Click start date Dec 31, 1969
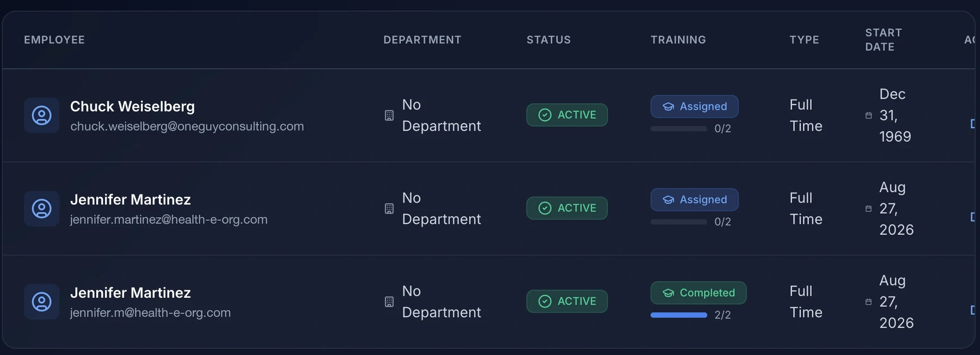 pos(895,115)
